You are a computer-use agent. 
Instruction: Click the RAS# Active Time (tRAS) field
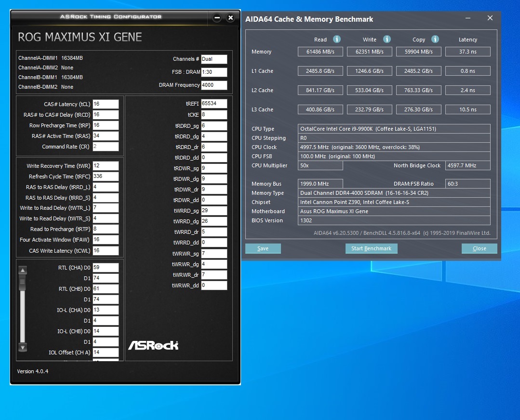pos(106,136)
